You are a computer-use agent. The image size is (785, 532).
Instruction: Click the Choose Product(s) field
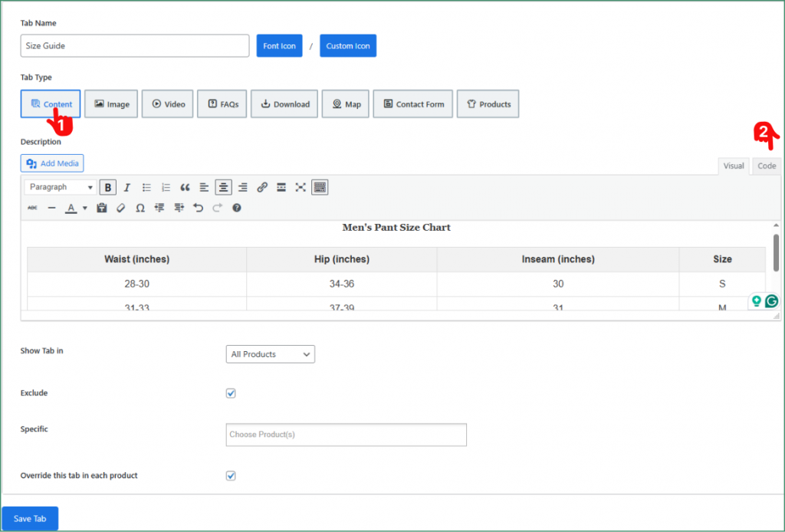pyautogui.click(x=347, y=435)
